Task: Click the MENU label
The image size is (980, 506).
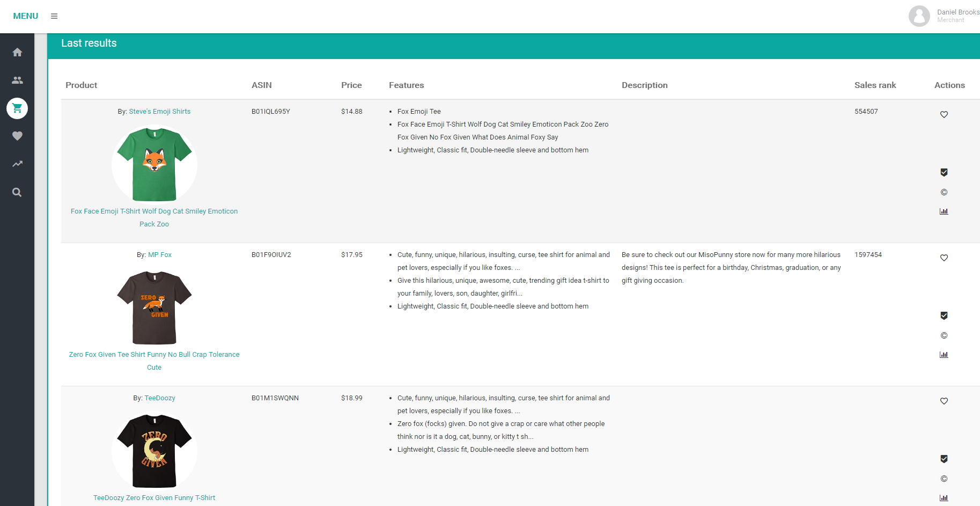Action: pos(26,16)
